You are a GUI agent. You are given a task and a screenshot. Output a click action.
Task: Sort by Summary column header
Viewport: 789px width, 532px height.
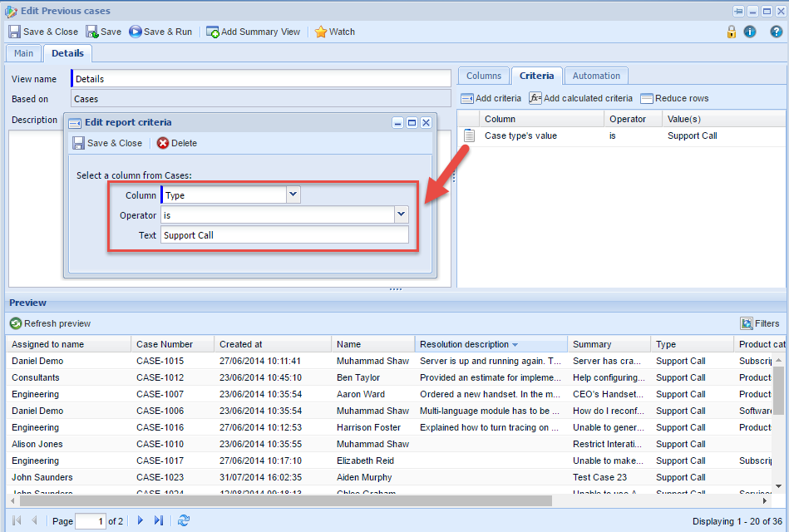tap(609, 344)
